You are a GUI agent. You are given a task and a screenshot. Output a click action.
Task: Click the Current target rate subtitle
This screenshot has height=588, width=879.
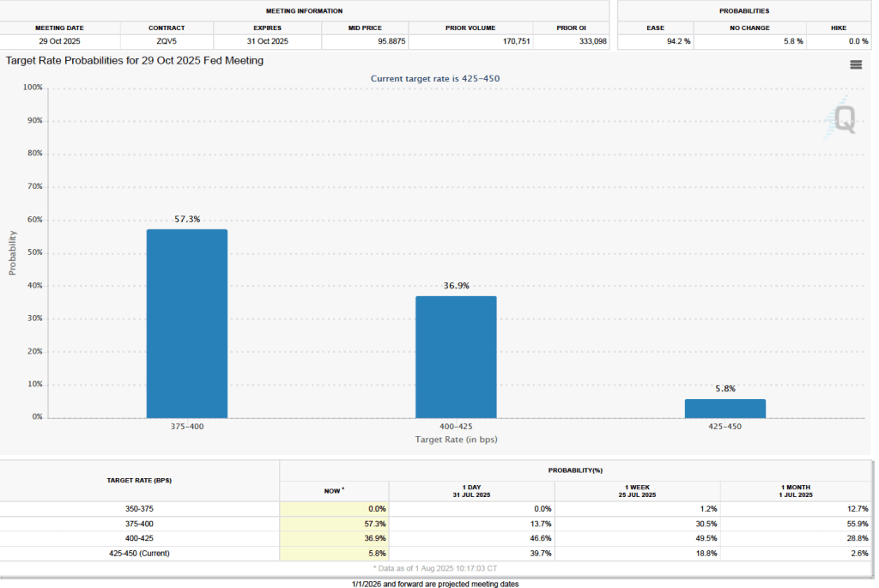[x=434, y=79]
